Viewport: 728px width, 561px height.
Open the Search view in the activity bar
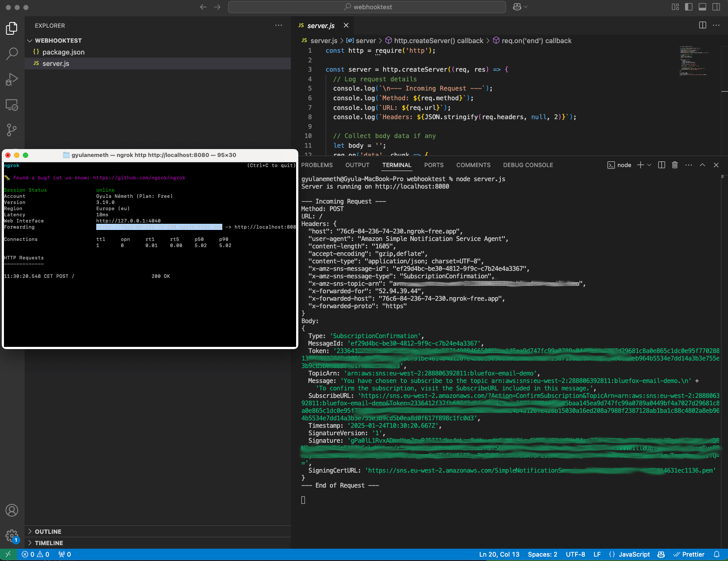pyautogui.click(x=12, y=54)
